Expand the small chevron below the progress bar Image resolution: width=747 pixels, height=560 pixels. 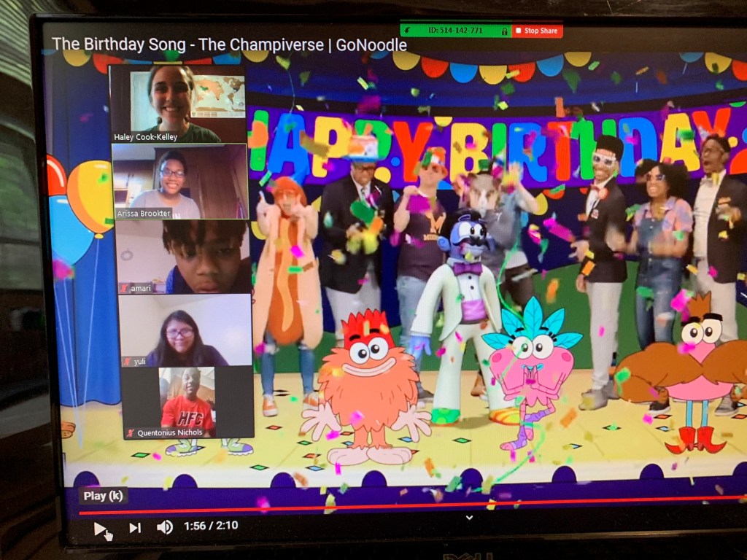tap(470, 518)
